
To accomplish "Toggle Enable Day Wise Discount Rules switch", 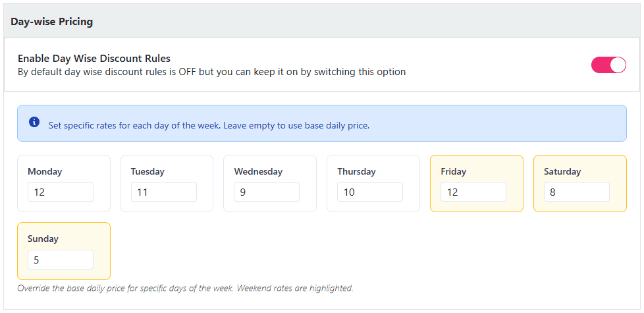I will [x=608, y=65].
